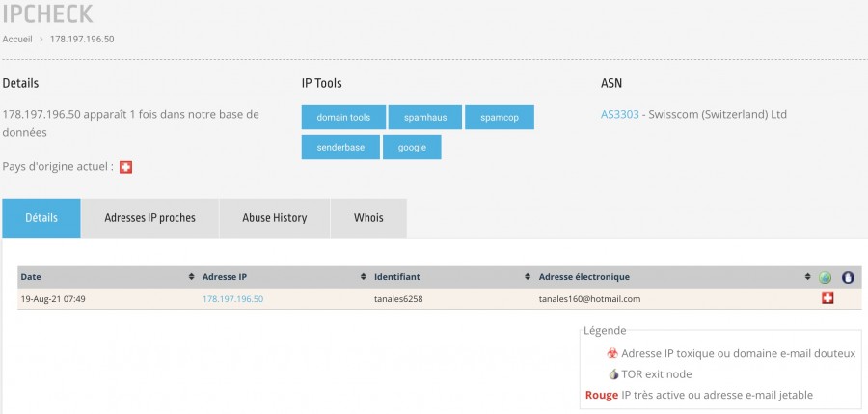868x414 pixels.
Task: Sort table by Date column arrows
Action: 191,278
